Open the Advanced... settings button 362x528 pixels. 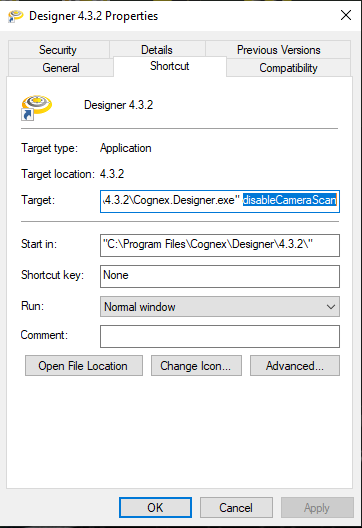point(295,366)
